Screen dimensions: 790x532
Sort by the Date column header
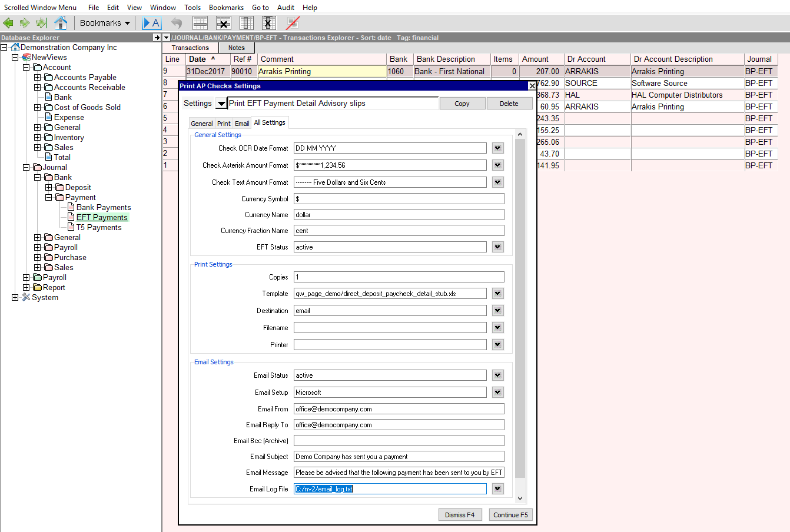click(208, 59)
